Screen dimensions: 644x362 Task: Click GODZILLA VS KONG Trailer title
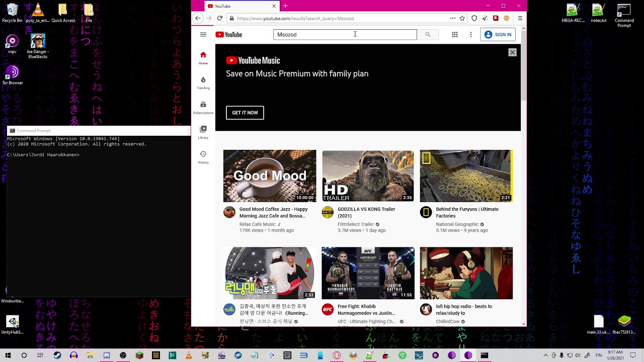366,213
